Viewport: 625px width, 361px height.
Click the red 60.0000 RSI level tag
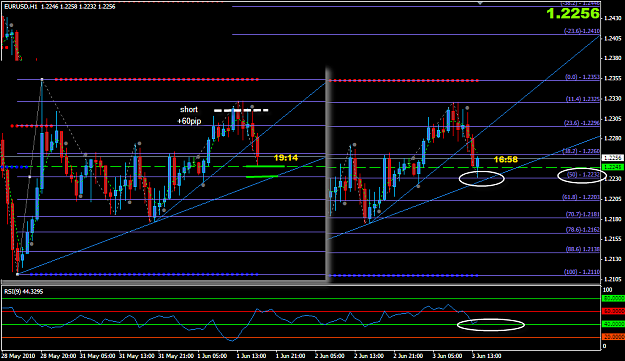(x=613, y=312)
